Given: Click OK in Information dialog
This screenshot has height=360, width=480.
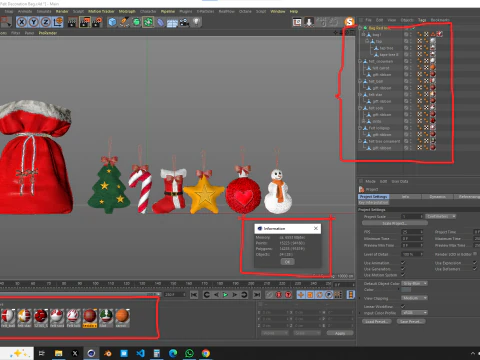Looking at the screenshot, I should pos(287,262).
